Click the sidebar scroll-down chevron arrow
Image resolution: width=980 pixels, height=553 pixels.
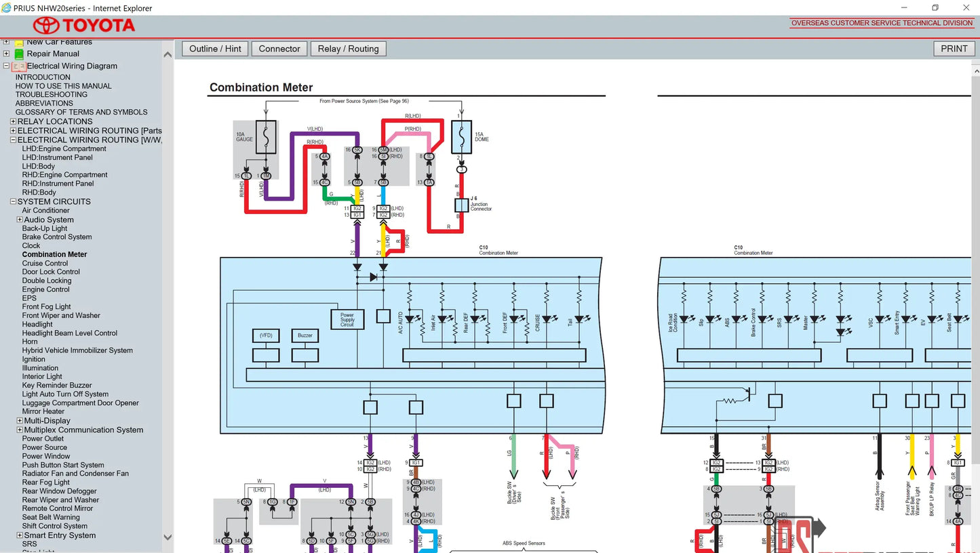pos(168,537)
